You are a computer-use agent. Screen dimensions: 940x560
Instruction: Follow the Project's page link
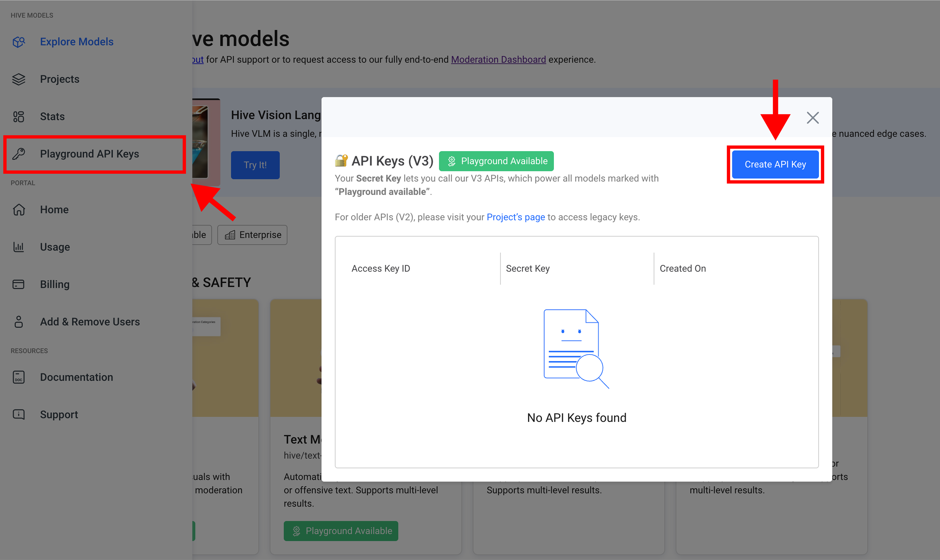pyautogui.click(x=516, y=217)
